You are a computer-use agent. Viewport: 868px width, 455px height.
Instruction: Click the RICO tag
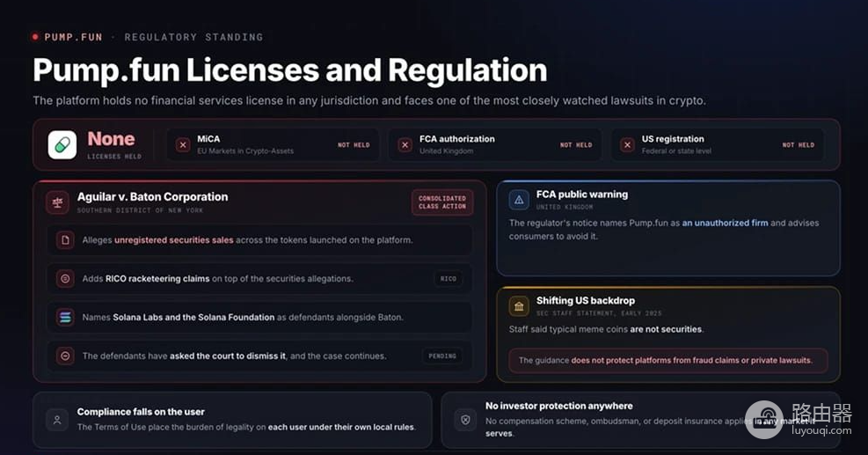(x=449, y=279)
